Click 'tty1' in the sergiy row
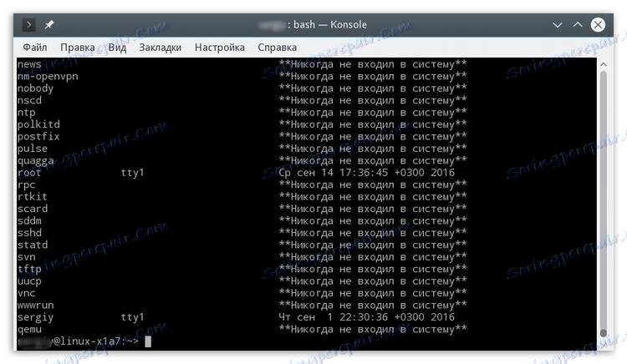Viewport: 627px width, 364px height. click(132, 317)
